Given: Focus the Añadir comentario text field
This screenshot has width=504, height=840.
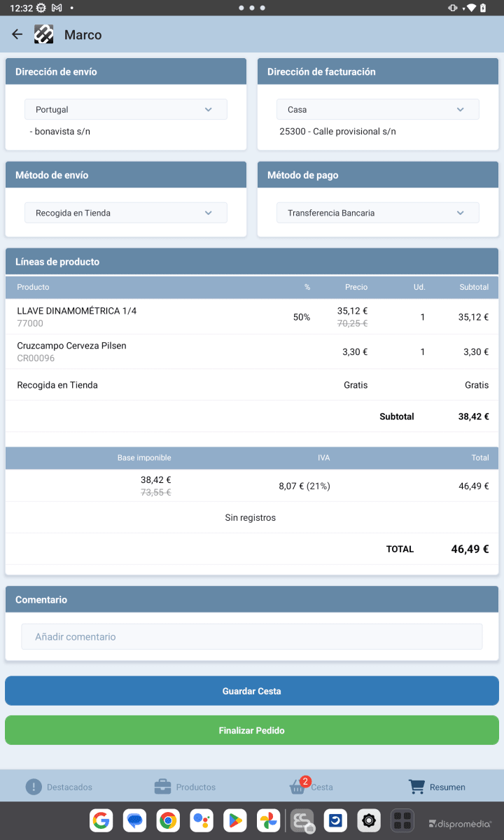Looking at the screenshot, I should 252,637.
